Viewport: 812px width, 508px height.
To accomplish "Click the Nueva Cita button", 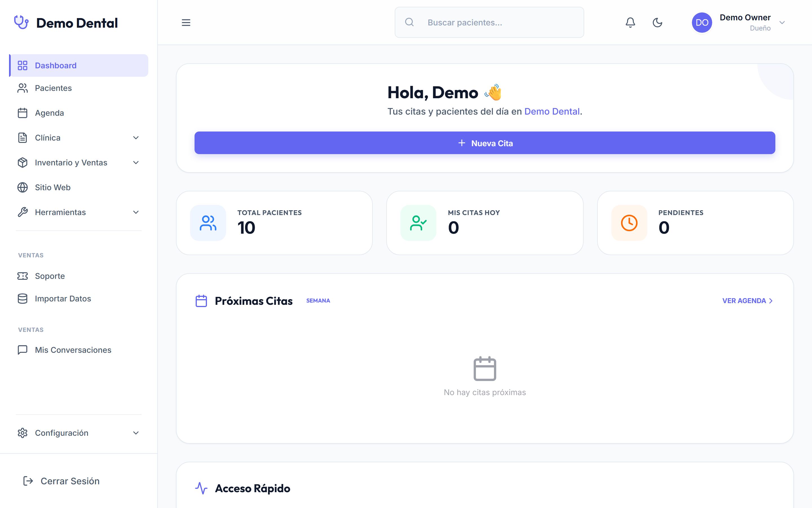I will coord(484,143).
